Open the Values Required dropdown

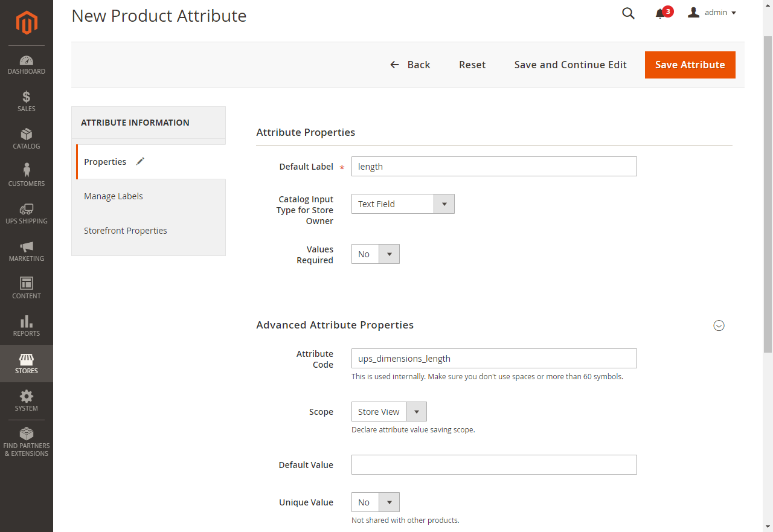coord(390,254)
